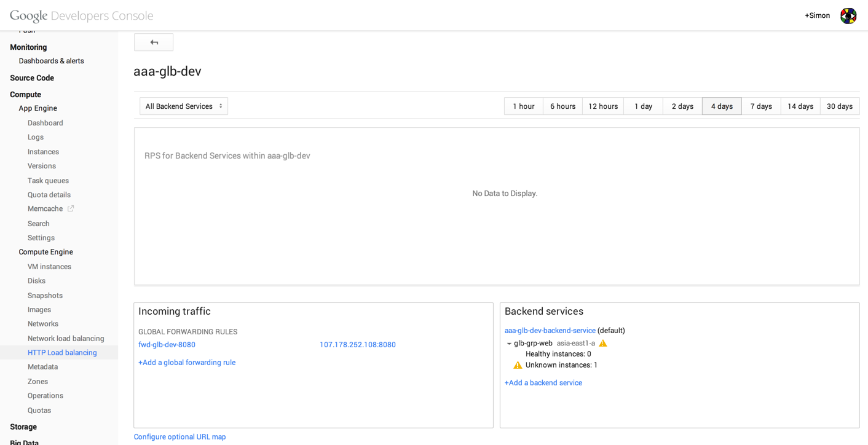Screen dimensions: 868x445
Task: Click +Add a global forwarding rule
Action: [x=187, y=363]
